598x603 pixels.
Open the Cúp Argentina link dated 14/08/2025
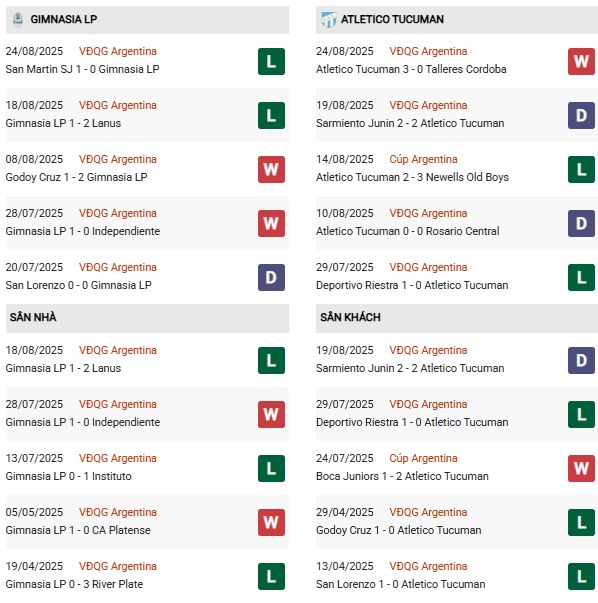[423, 159]
